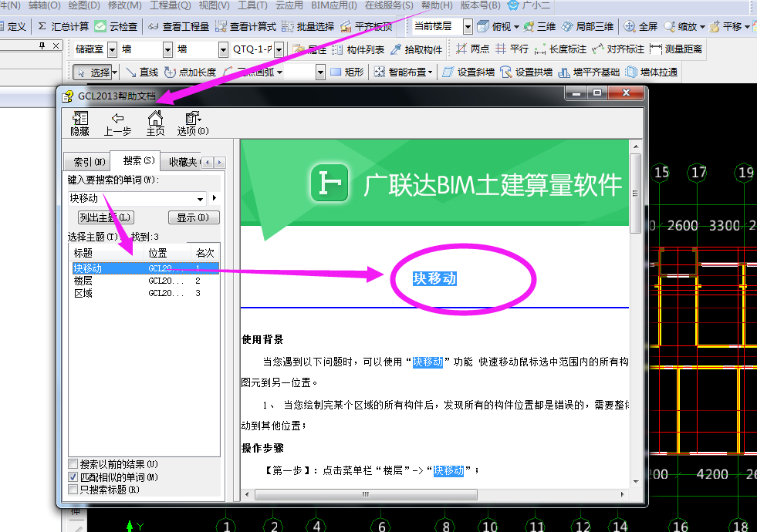Open the search keyword combo dropdown

(x=201, y=199)
